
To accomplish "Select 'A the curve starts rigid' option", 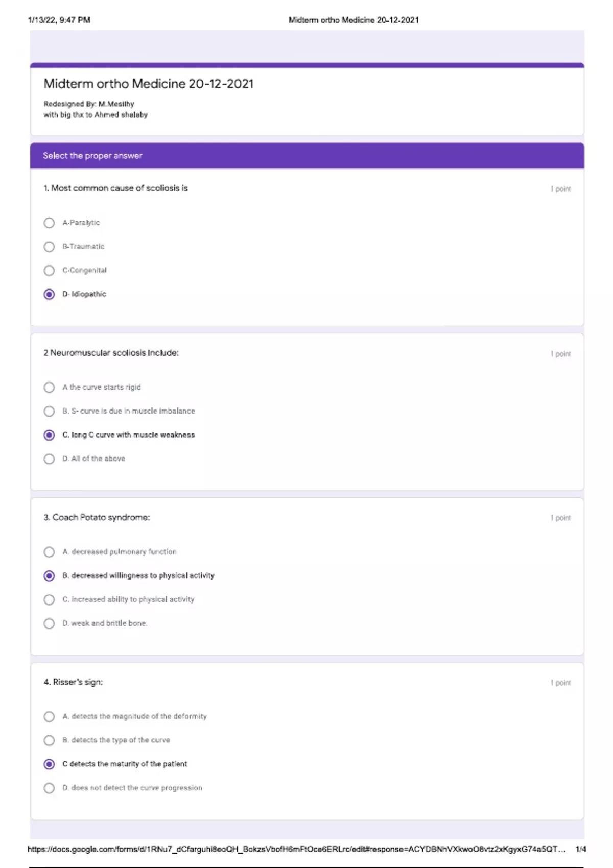I will point(49,388).
